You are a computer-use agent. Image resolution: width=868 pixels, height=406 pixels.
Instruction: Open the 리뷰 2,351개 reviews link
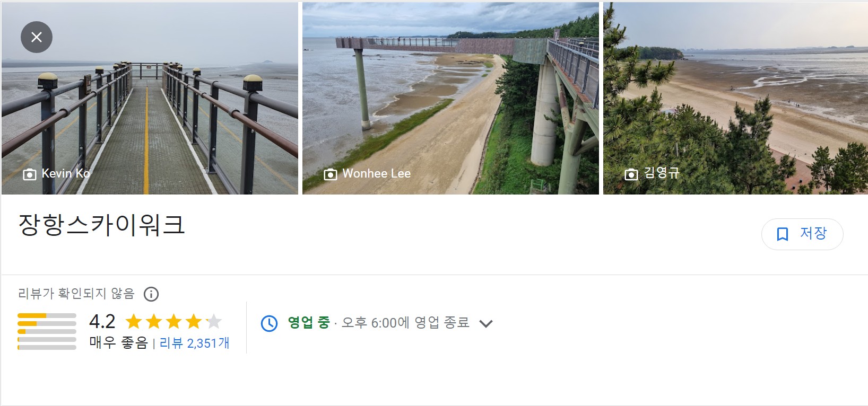coord(194,343)
